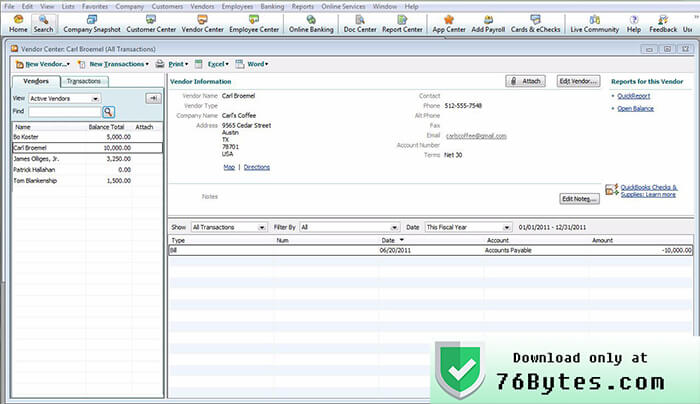Image resolution: width=700 pixels, height=404 pixels.
Task: Select vendor Tom Blankenship
Action: click(87, 181)
